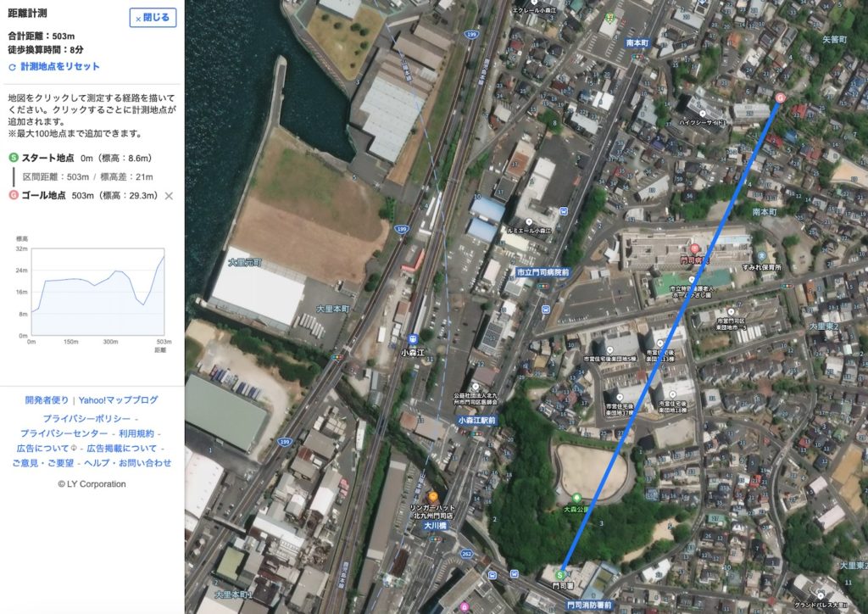Image resolution: width=868 pixels, height=614 pixels.
Task: Open the Yahoo!マップブログ link
Action: 119,399
